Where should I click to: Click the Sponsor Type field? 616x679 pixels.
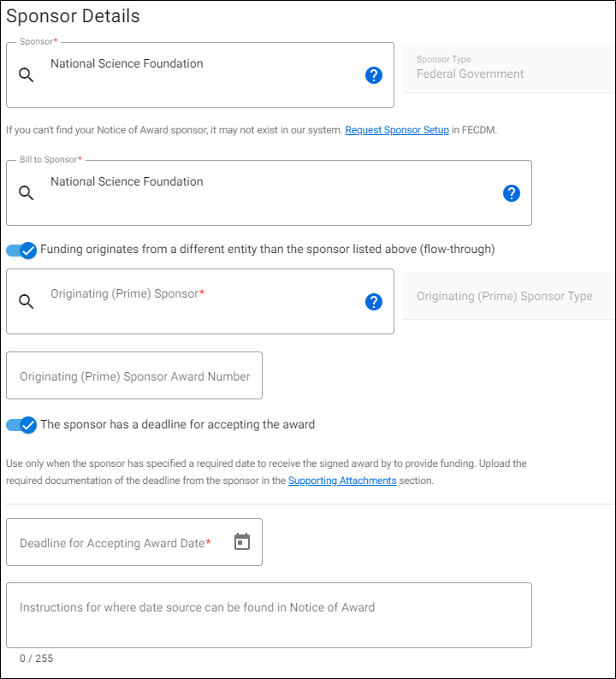[x=508, y=69]
